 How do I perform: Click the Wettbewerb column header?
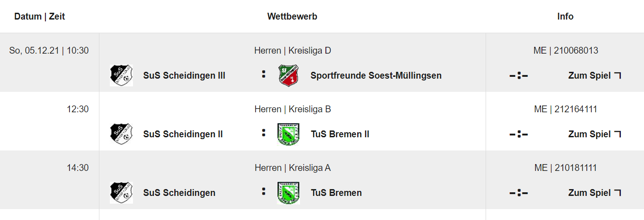292,16
